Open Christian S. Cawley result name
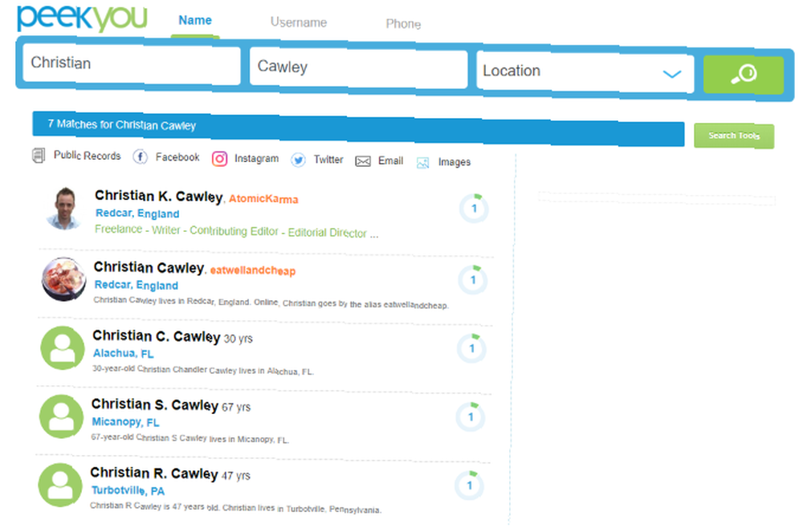 point(155,404)
